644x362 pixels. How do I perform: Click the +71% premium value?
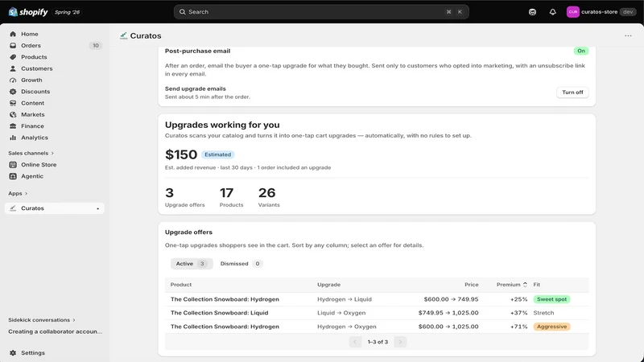pos(518,327)
